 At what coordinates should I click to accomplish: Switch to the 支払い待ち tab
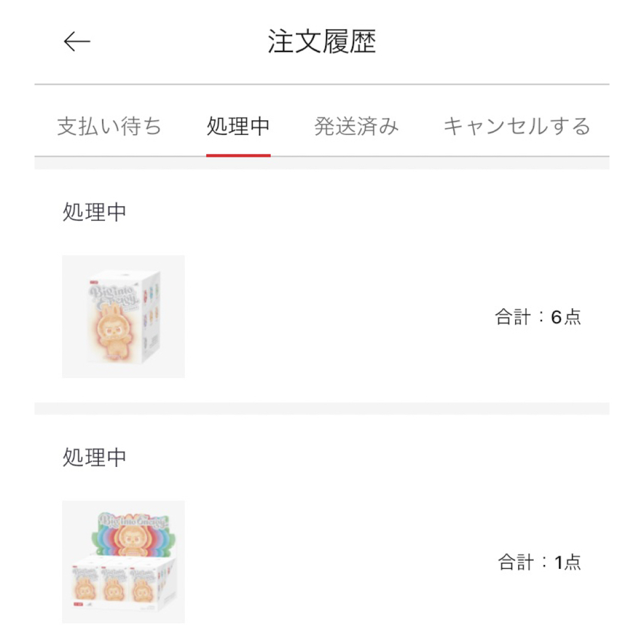[109, 126]
